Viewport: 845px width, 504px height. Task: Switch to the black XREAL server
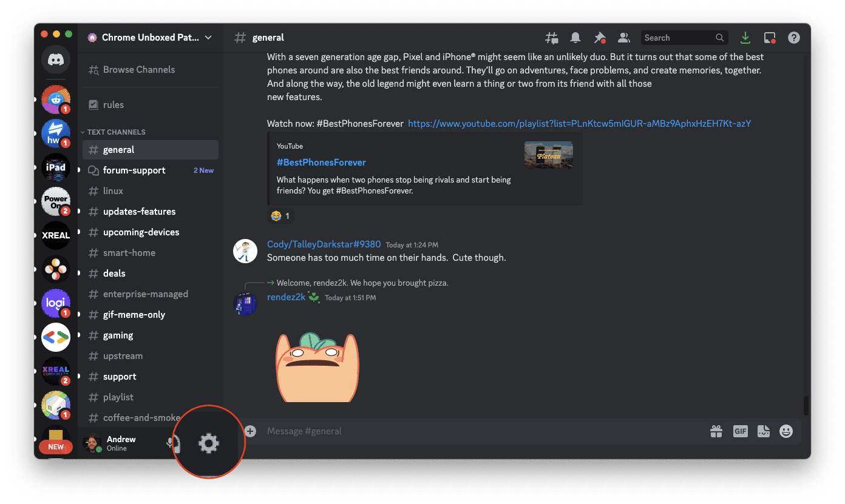coord(56,235)
